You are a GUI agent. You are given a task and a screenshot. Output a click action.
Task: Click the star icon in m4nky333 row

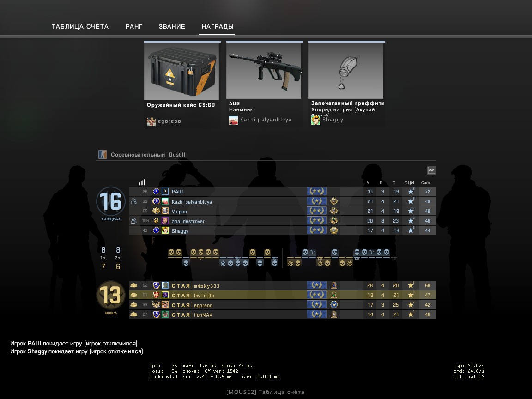[x=411, y=285]
